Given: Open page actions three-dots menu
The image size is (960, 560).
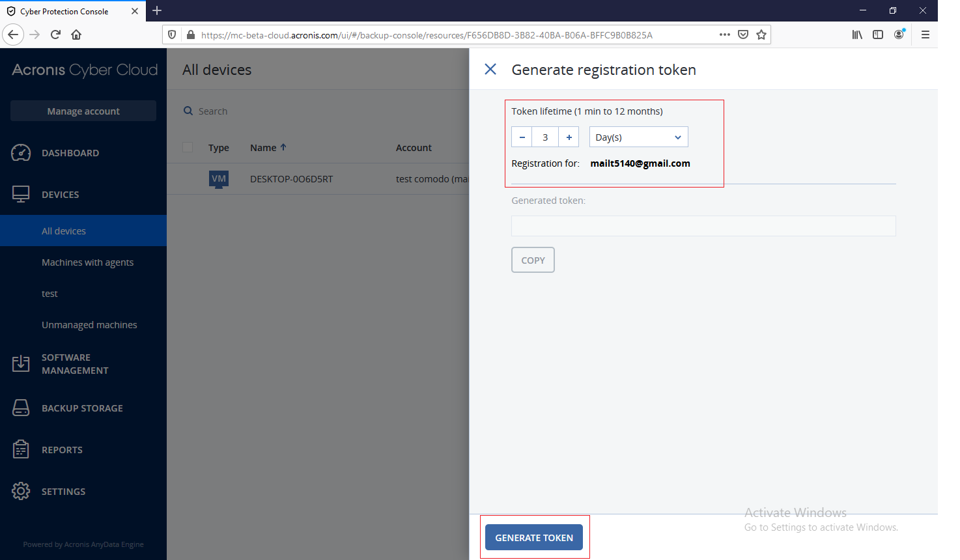Looking at the screenshot, I should [x=725, y=35].
